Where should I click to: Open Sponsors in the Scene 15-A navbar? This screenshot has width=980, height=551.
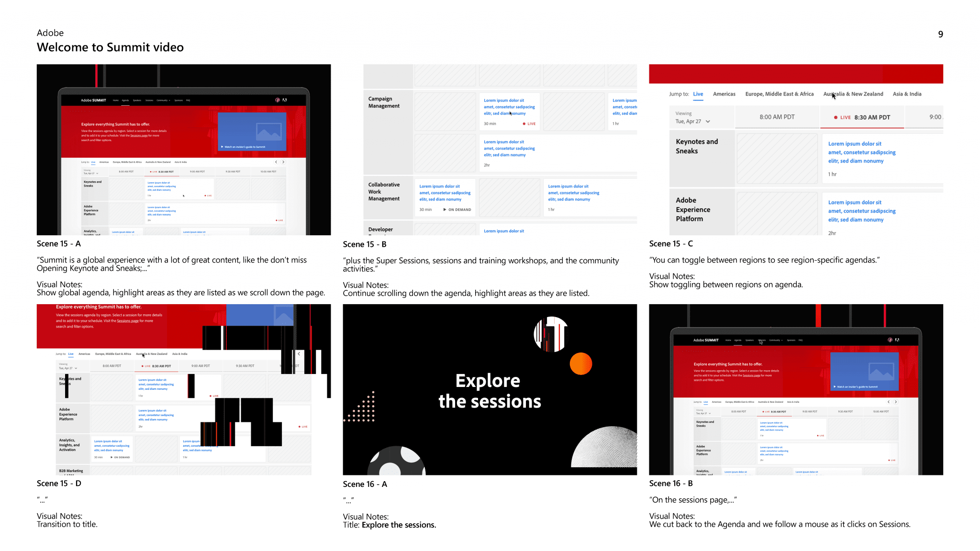point(179,100)
